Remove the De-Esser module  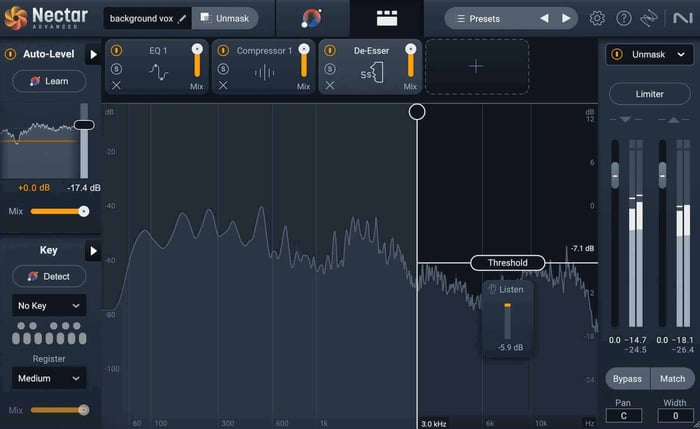tap(330, 85)
